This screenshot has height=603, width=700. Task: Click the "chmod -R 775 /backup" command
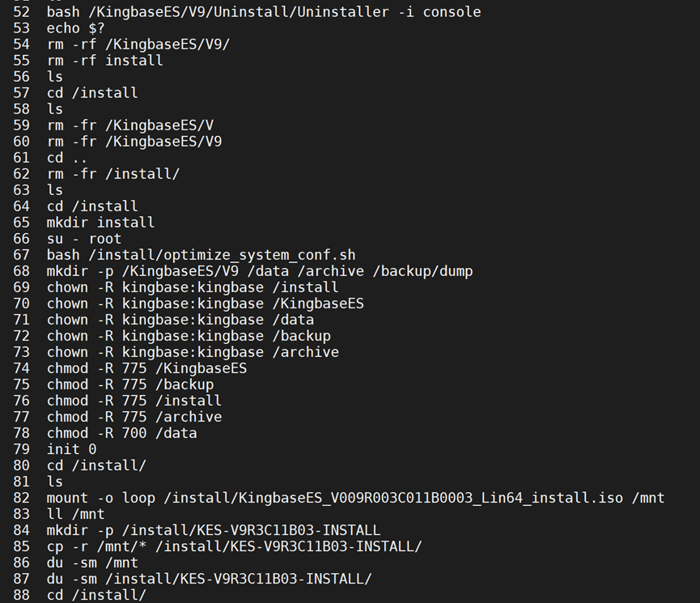129,384
